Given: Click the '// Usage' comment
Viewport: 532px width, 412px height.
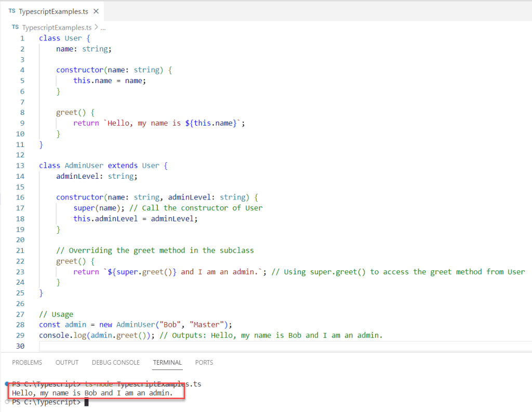Looking at the screenshot, I should pyautogui.click(x=56, y=314).
